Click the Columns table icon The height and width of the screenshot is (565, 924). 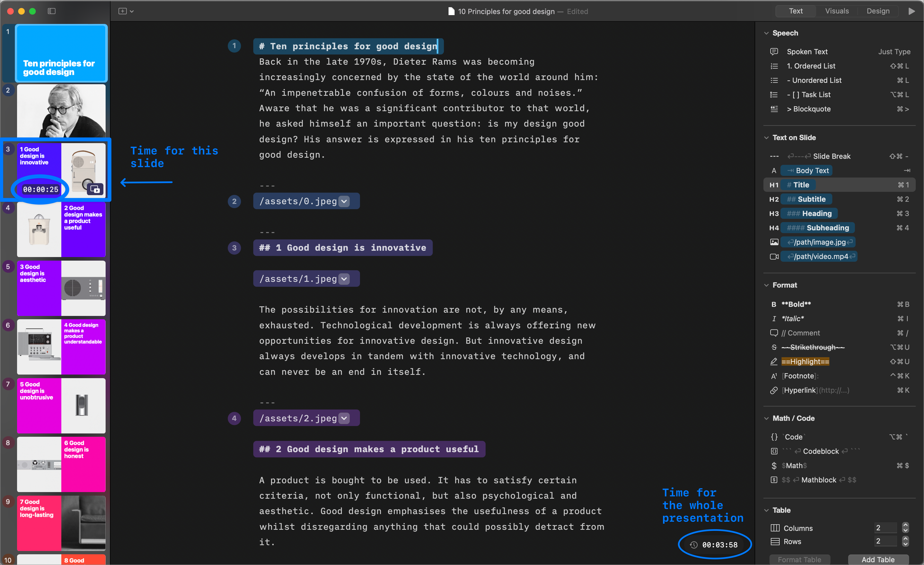tap(775, 528)
